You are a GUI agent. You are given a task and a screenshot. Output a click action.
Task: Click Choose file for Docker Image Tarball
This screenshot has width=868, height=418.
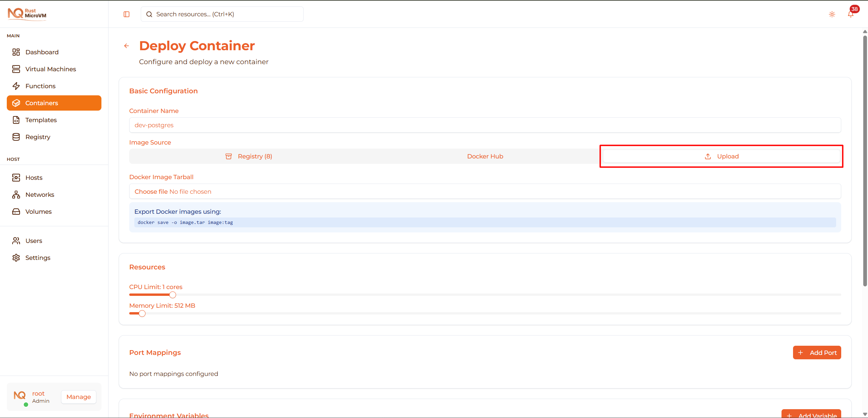[x=151, y=191]
